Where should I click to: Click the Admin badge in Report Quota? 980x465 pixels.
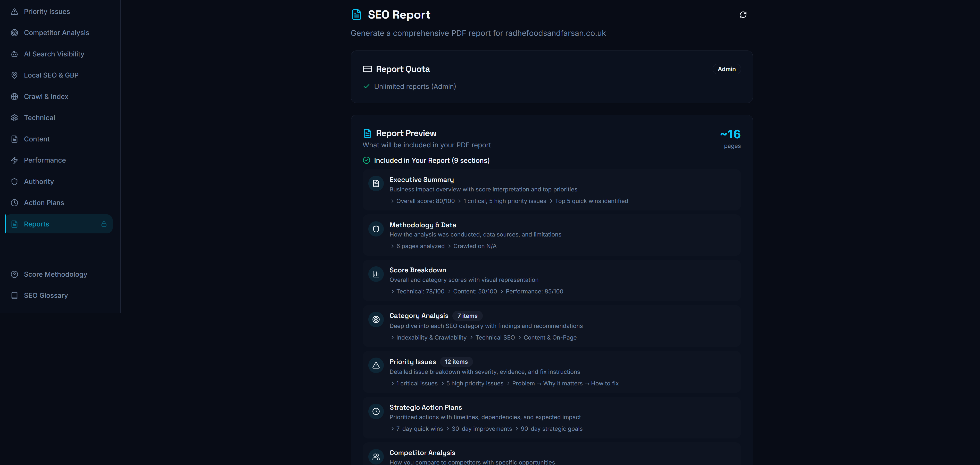click(726, 69)
